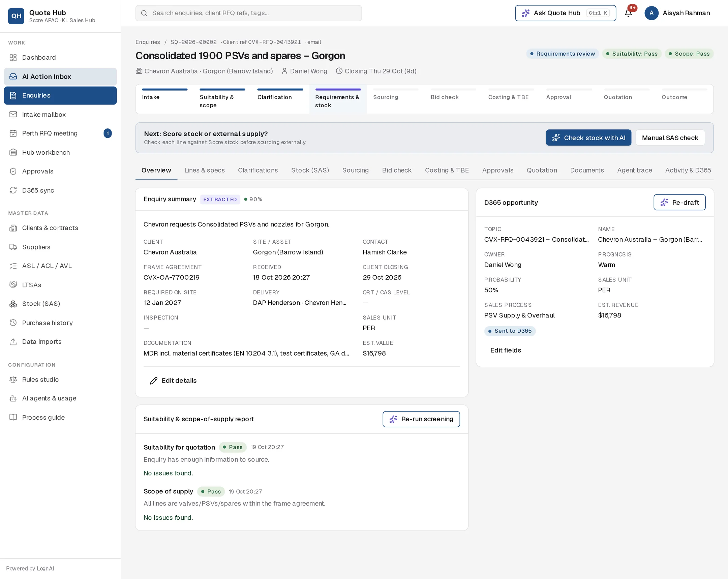The width and height of the screenshot is (728, 579).
Task: Open ASL / ACL / AVL lists
Action: click(x=60, y=266)
